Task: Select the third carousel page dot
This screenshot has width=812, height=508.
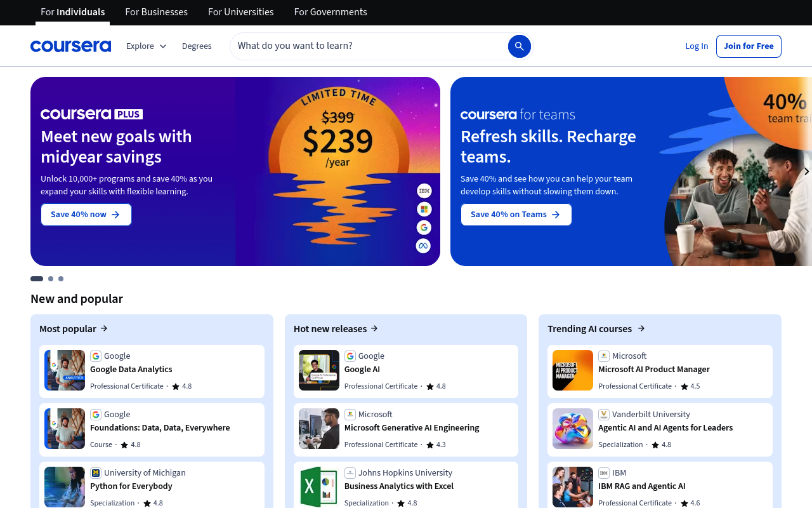Action: (61, 279)
